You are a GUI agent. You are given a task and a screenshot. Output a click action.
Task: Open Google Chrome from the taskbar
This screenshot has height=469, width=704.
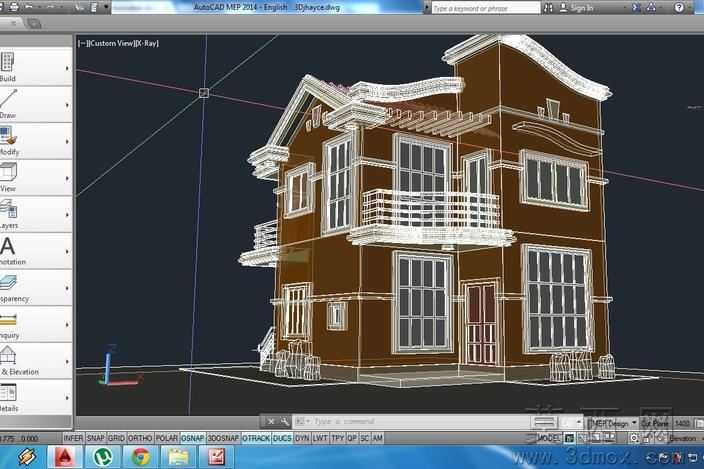(141, 457)
